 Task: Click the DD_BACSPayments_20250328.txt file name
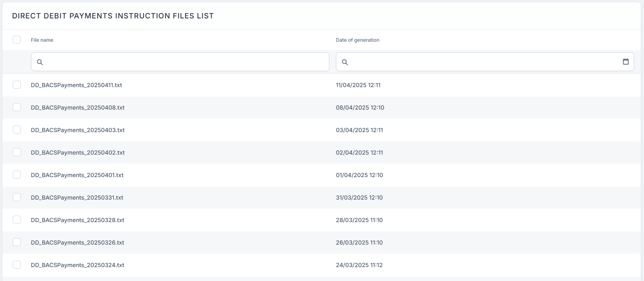coord(78,220)
